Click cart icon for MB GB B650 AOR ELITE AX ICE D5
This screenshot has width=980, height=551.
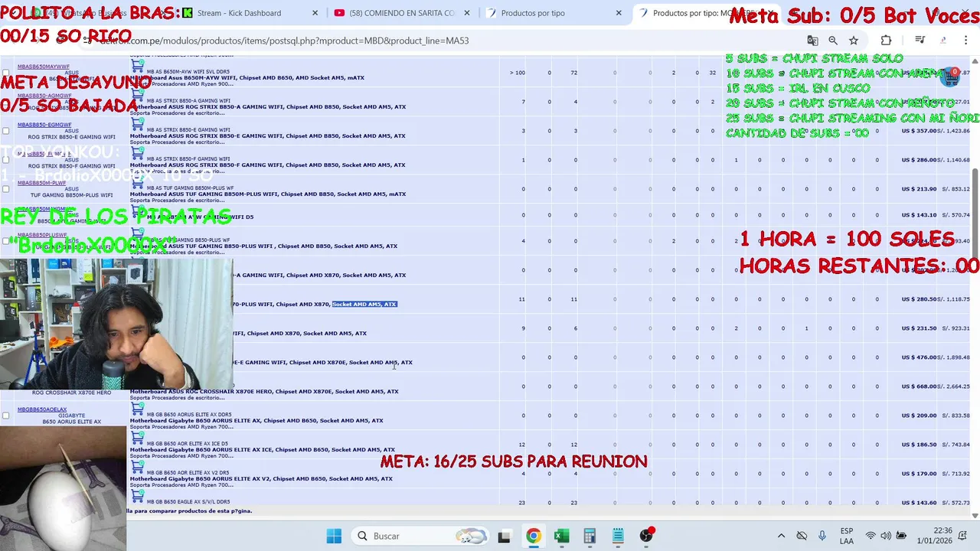tap(137, 438)
